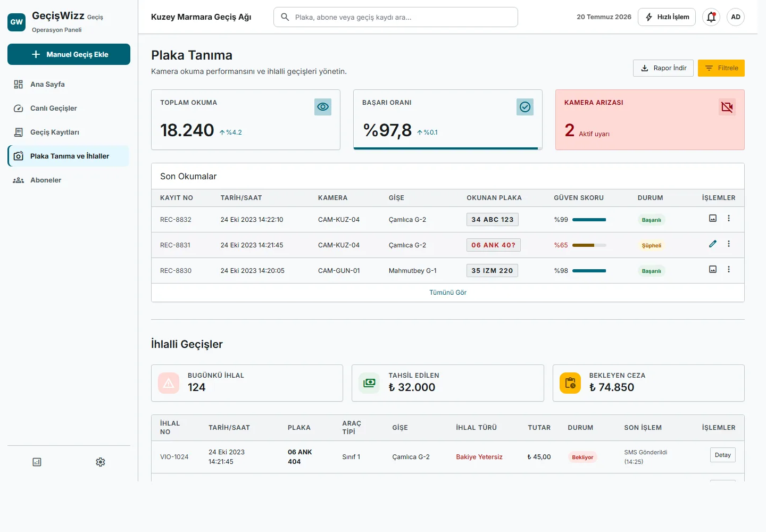Click the %65 confidence score bar
This screenshot has height=532, width=766.
(x=589, y=245)
